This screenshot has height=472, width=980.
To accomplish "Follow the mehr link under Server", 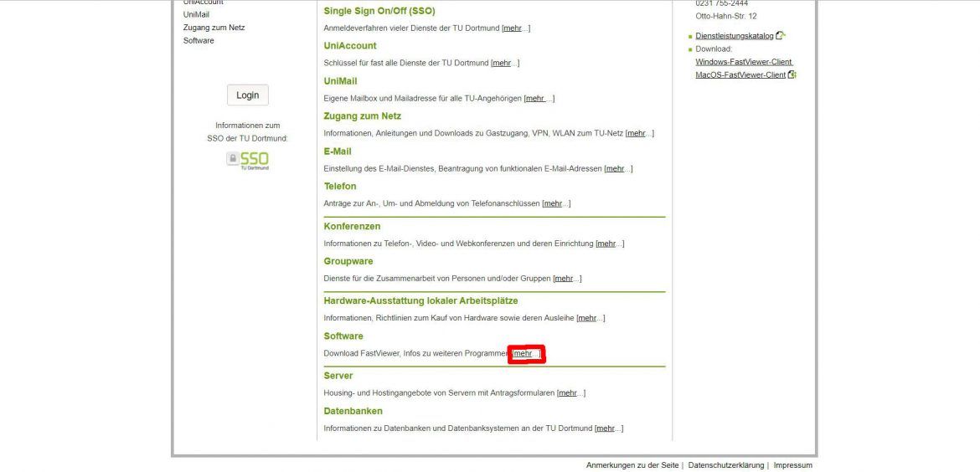I will (x=568, y=393).
